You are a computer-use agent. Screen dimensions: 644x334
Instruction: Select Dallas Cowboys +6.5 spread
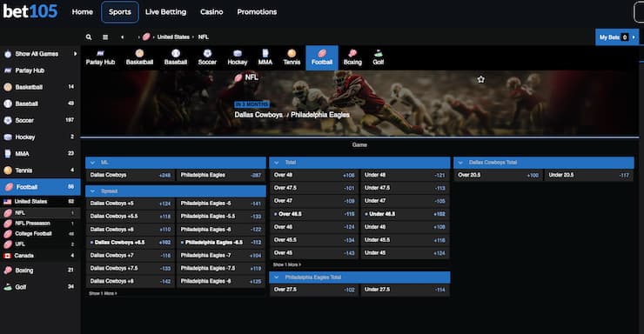(x=131, y=243)
